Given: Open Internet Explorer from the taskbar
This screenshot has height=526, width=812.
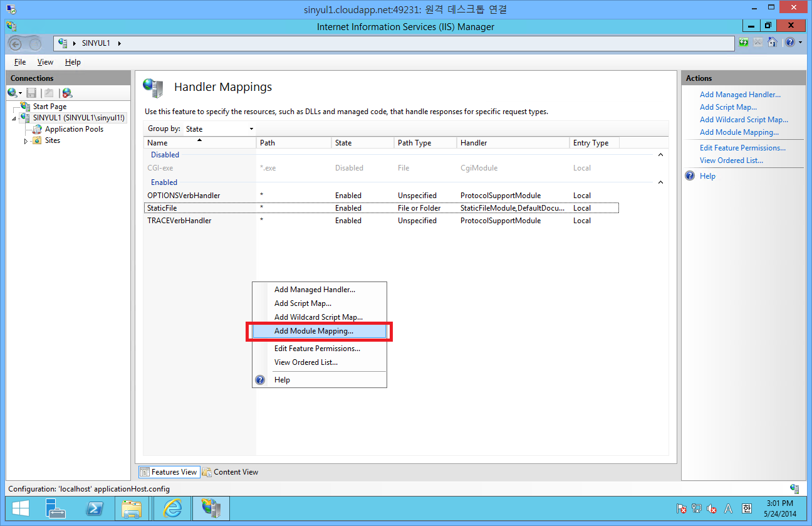Looking at the screenshot, I should [x=174, y=508].
